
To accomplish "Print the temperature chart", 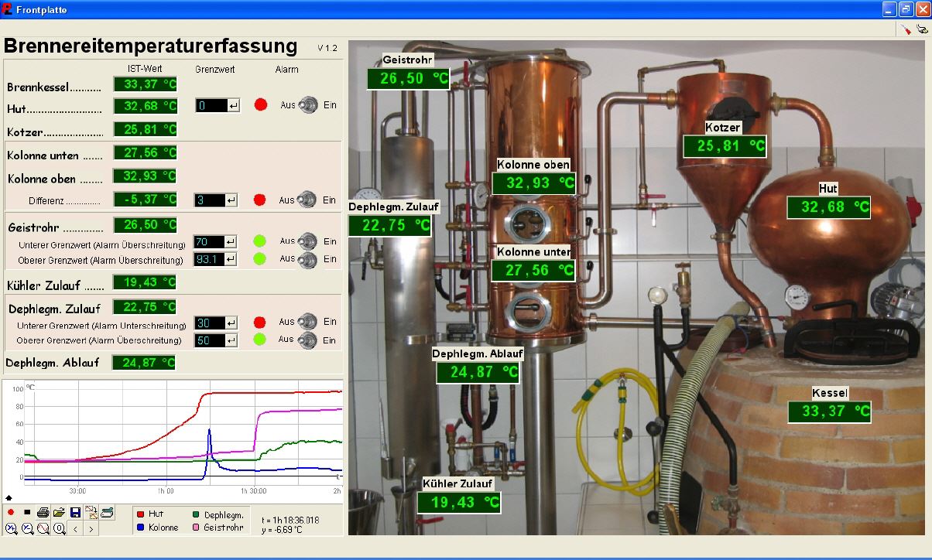I will (x=43, y=512).
